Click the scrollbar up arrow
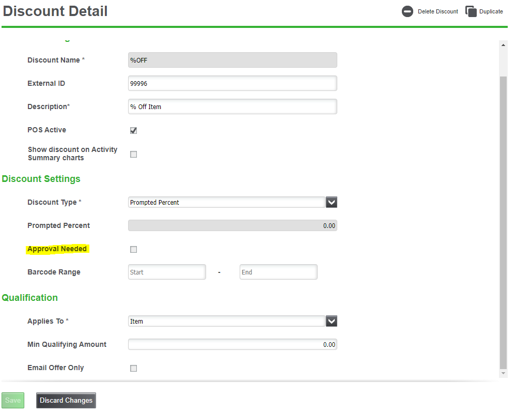 tap(504, 45)
